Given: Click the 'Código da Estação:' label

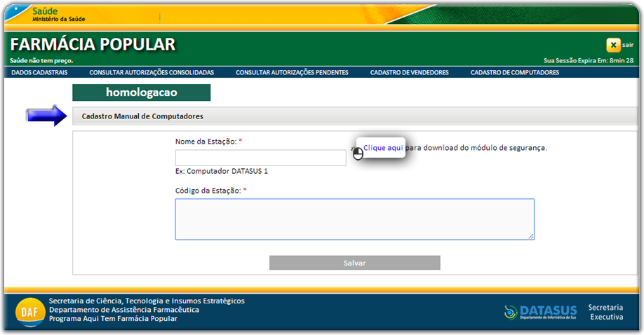Looking at the screenshot, I should point(208,191).
